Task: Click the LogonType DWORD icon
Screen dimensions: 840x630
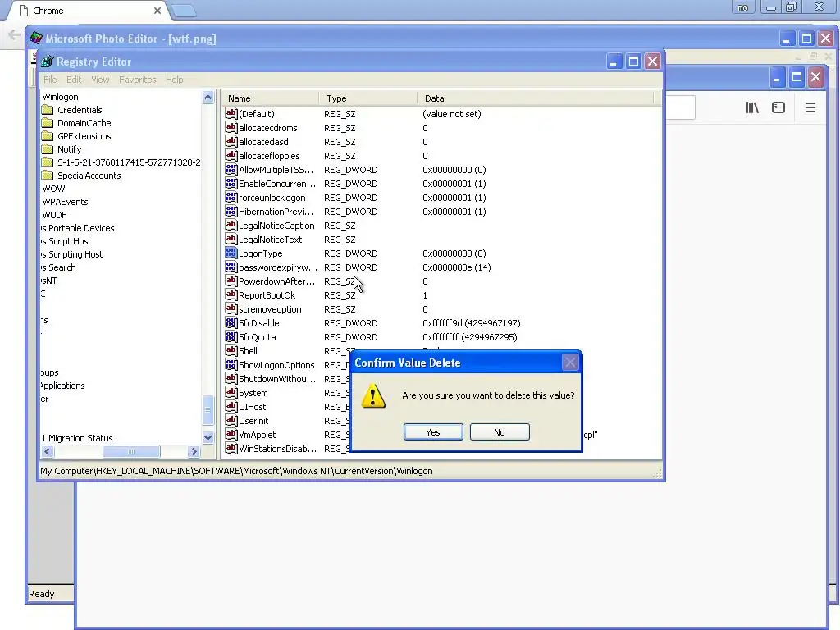Action: [231, 253]
